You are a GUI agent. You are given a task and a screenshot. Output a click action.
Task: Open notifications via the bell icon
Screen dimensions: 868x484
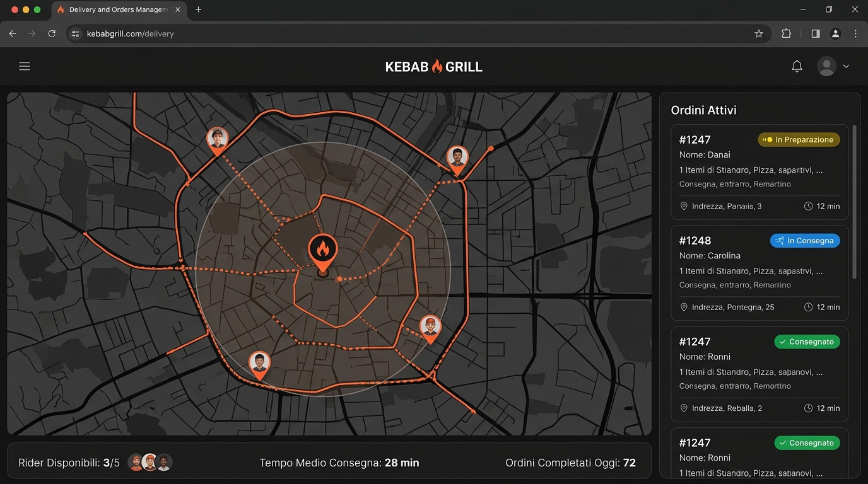(797, 66)
